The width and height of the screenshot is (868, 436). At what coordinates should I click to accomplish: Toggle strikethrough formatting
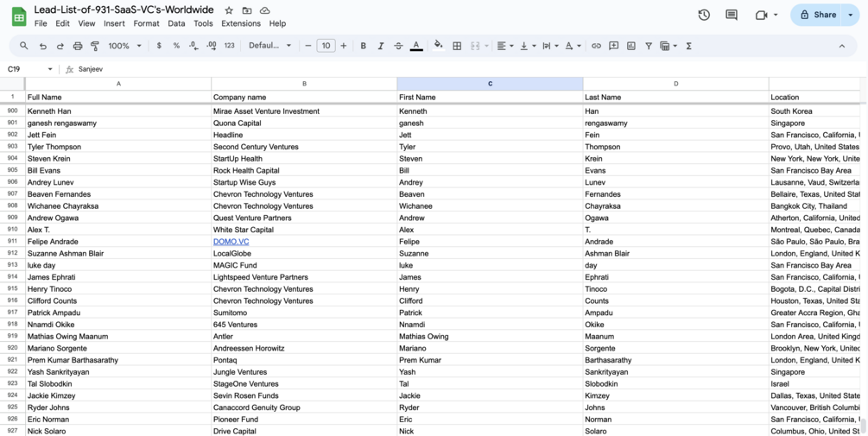[398, 46]
